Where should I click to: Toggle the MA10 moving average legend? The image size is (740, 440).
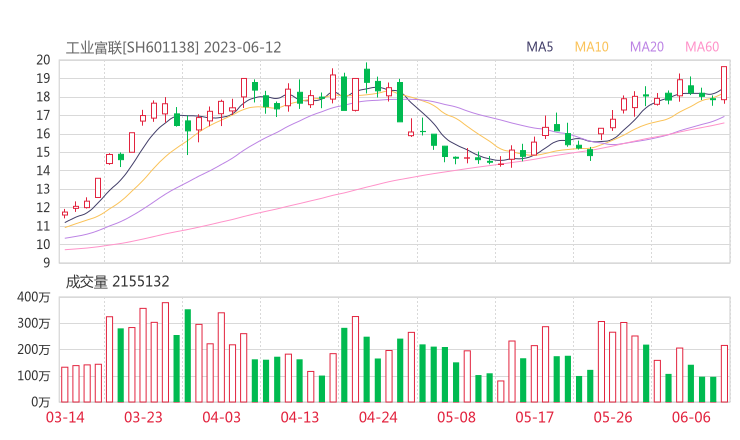592,47
